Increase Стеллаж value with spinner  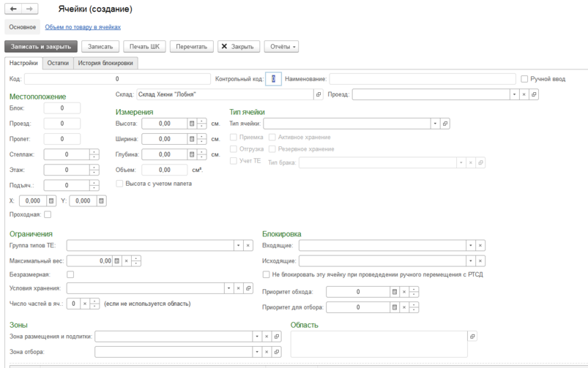94,151
